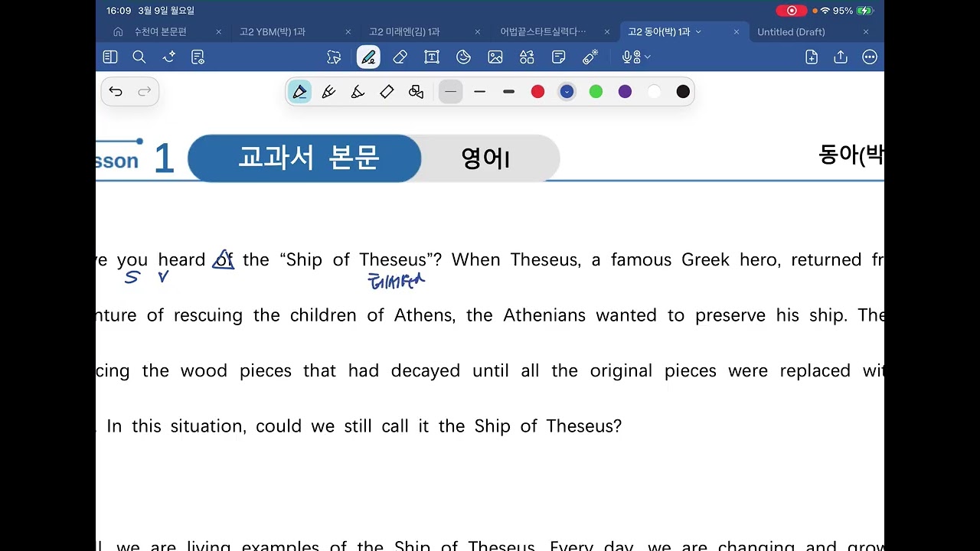Pick the green pen color
The height and width of the screenshot is (551, 980).
[x=596, y=92]
